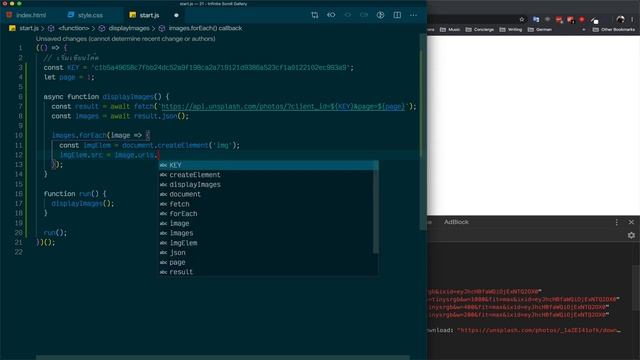Open the editor more actions ellipsis menu
640x360 pixels.
point(413,15)
